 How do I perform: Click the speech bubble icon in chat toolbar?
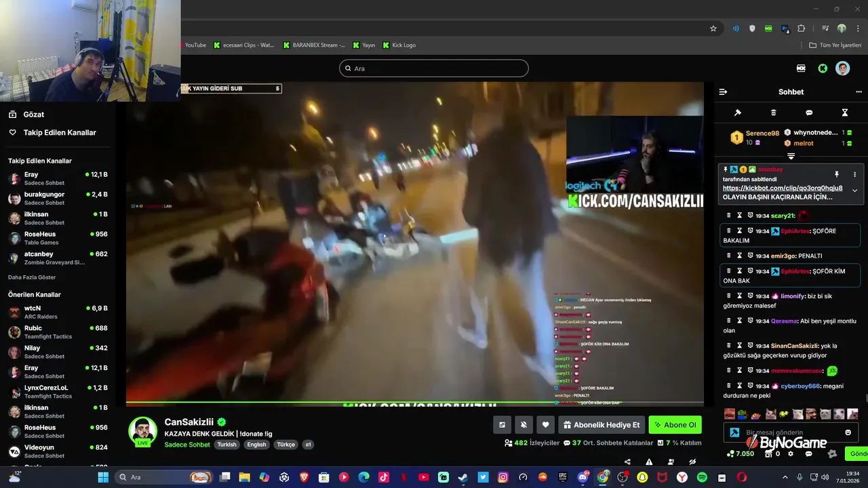(x=809, y=113)
